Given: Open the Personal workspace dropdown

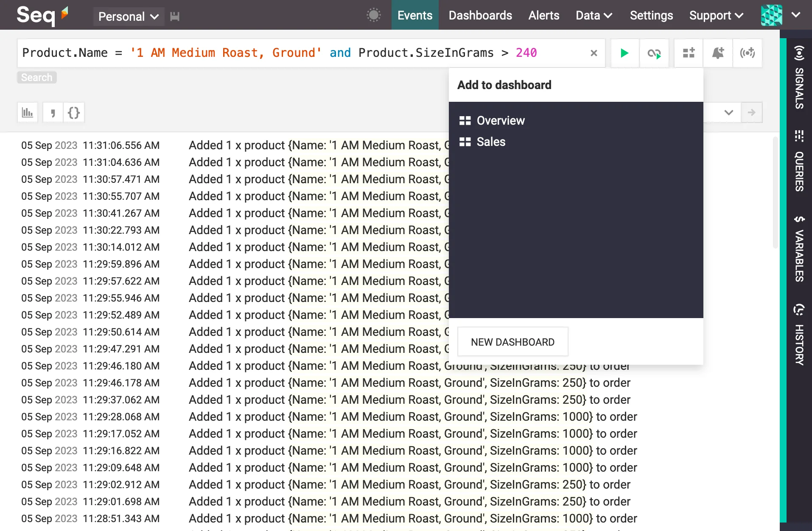Looking at the screenshot, I should point(129,17).
